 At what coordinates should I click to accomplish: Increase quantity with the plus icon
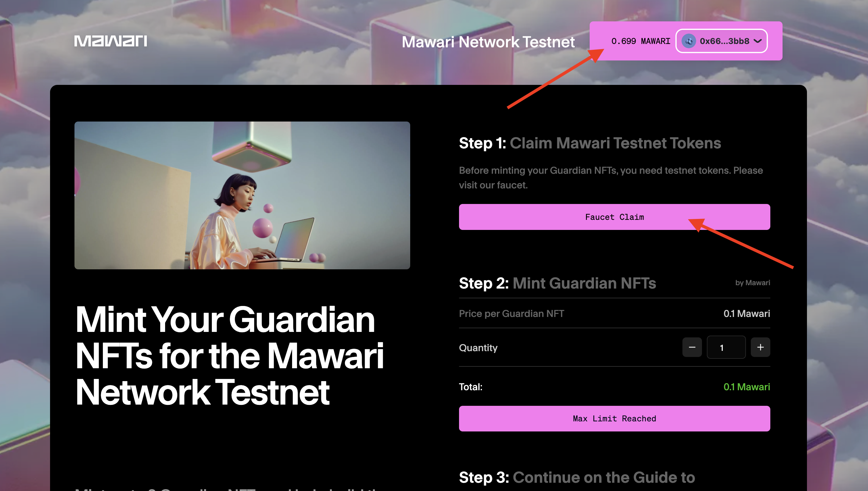760,347
